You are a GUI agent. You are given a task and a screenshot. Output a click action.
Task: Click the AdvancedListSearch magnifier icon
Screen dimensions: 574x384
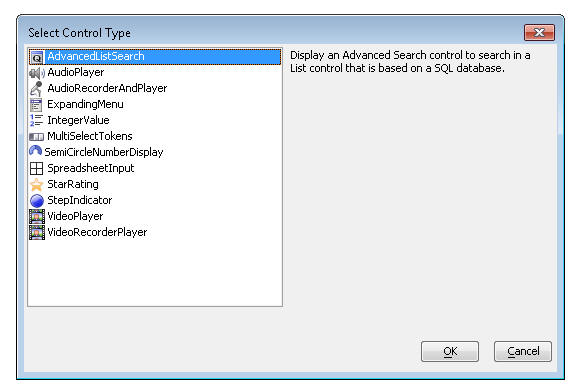[x=37, y=57]
